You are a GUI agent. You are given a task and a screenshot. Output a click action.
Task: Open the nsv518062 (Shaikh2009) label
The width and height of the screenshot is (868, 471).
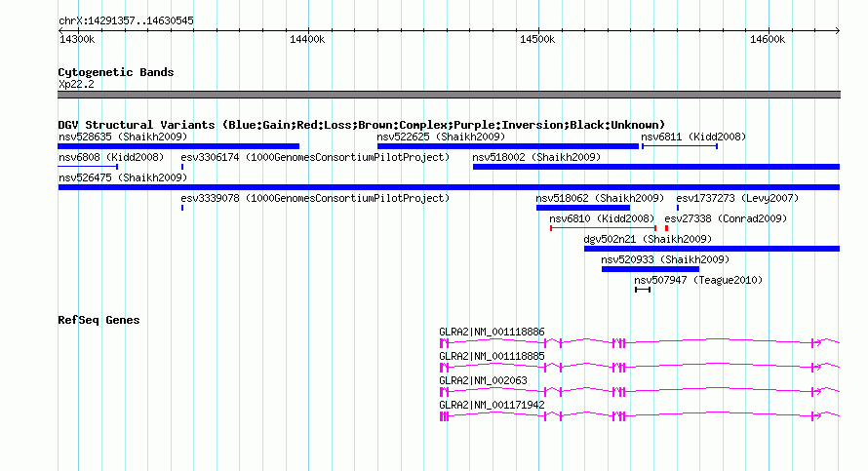click(600, 198)
